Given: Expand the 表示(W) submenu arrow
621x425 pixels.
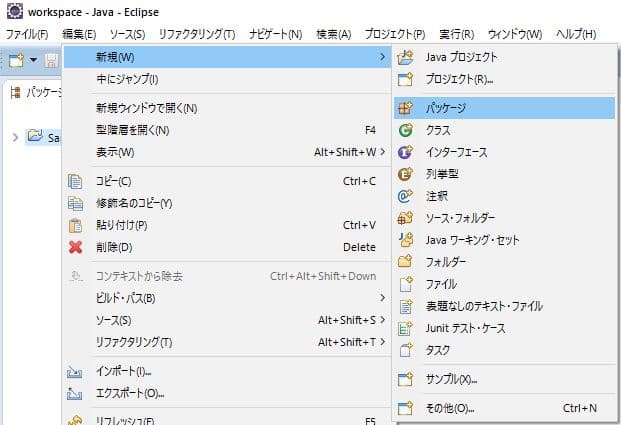Looking at the screenshot, I should [382, 152].
